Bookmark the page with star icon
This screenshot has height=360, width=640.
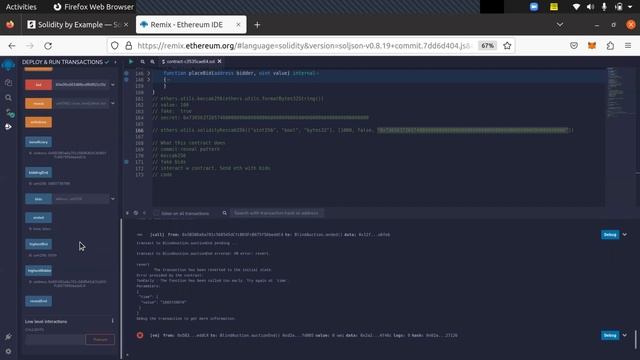(x=507, y=46)
